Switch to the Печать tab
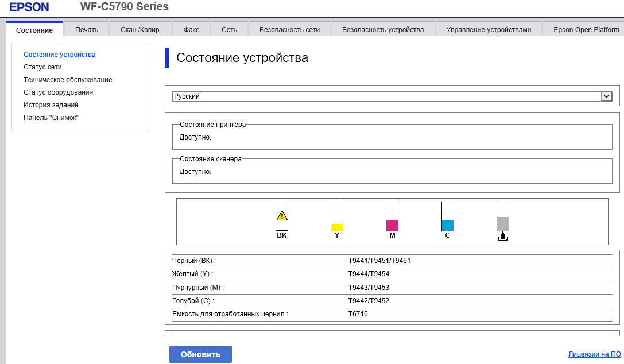 pyautogui.click(x=87, y=30)
